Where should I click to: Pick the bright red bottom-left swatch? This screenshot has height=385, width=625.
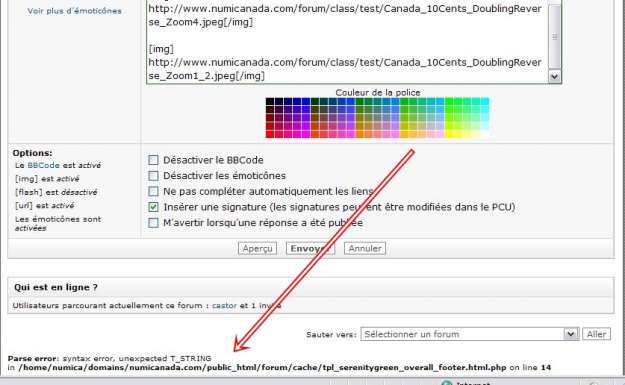point(270,134)
